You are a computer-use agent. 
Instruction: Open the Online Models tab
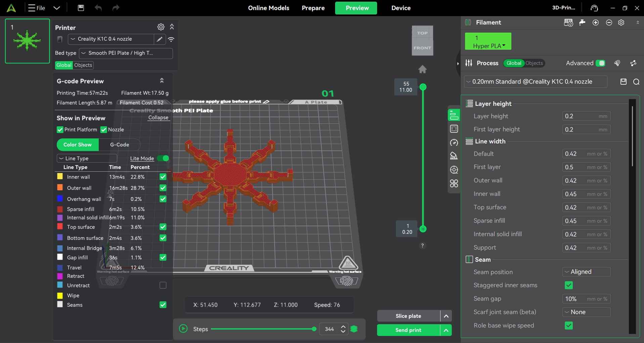[x=269, y=8]
